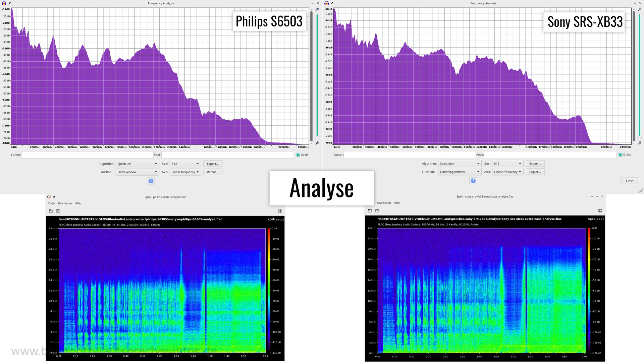Click the up-arrow button in the Sony Spek title bar

click(597, 196)
